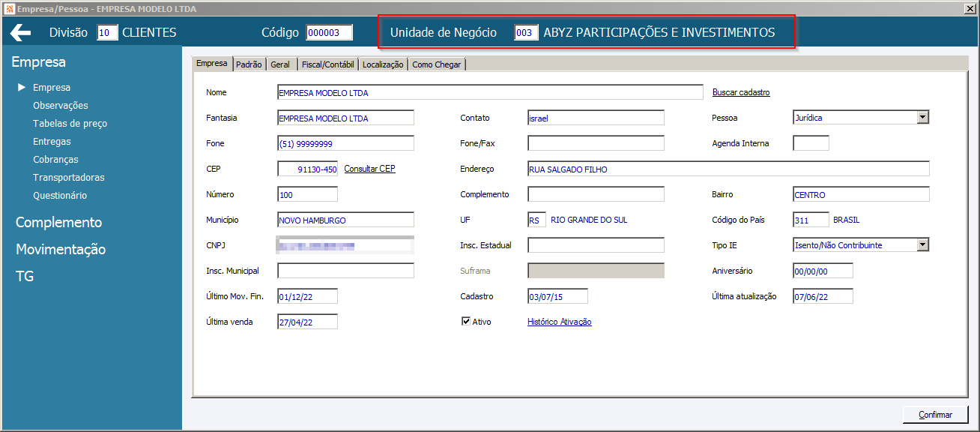
Task: Switch to the Padrão tab
Action: pyautogui.click(x=249, y=64)
